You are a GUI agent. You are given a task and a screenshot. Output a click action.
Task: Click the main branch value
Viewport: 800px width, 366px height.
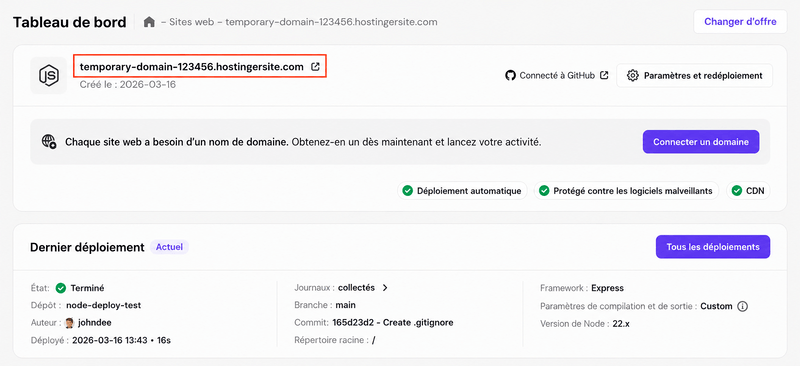tap(345, 305)
